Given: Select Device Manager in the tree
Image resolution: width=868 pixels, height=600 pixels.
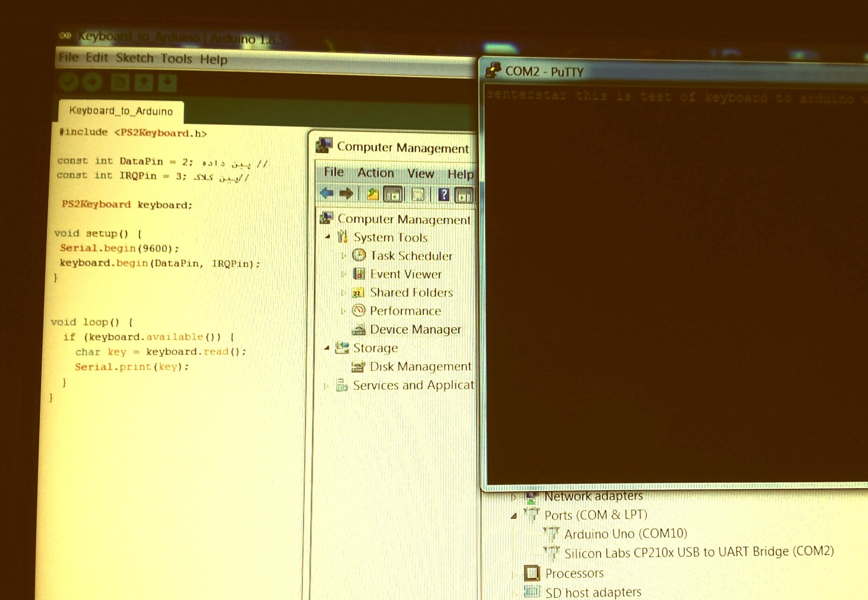Looking at the screenshot, I should click(x=415, y=330).
